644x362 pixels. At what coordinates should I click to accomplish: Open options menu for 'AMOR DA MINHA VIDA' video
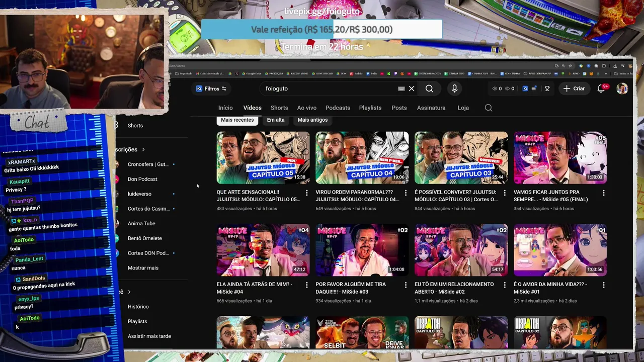604,285
